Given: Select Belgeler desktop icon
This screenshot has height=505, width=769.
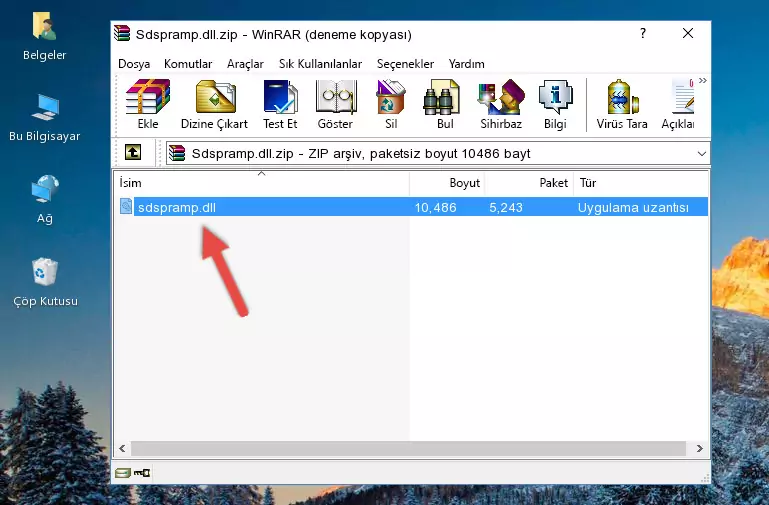Looking at the screenshot, I should [x=45, y=37].
